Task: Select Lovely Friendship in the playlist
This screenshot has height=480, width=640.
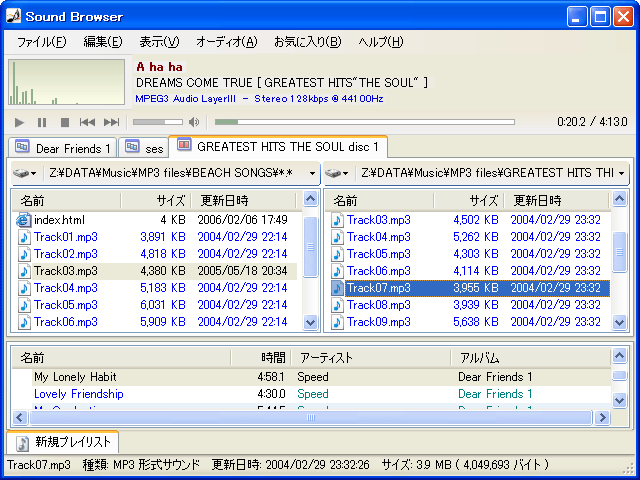Action: point(79,394)
